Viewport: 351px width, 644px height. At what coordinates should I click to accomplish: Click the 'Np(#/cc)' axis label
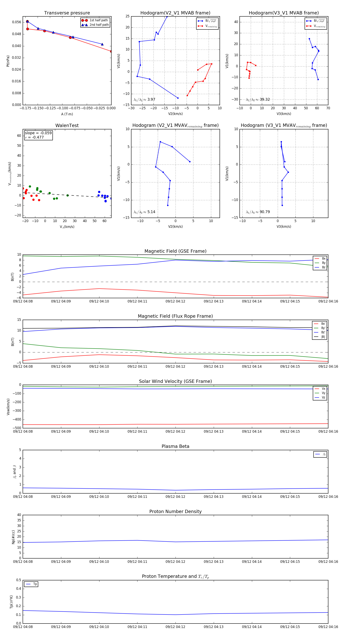(13, 537)
